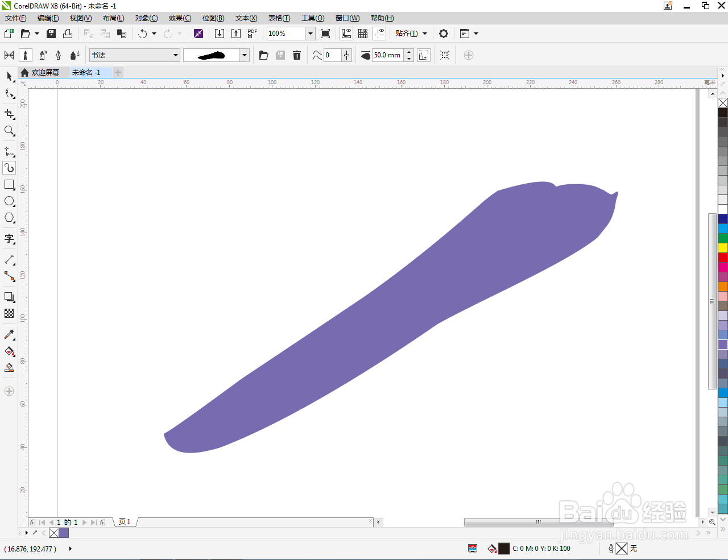
Task: Open the Bitmaps menu
Action: [213, 18]
